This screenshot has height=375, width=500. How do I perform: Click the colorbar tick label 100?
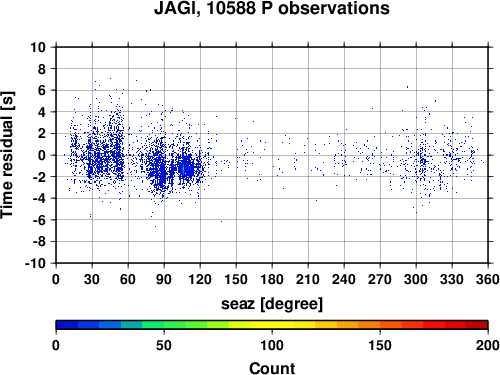click(x=272, y=345)
